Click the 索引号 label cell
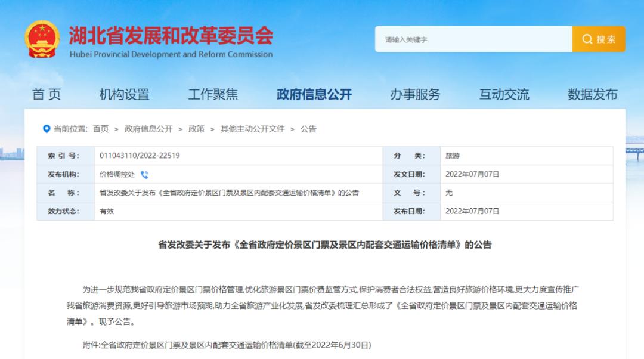The image size is (644, 359). point(66,156)
